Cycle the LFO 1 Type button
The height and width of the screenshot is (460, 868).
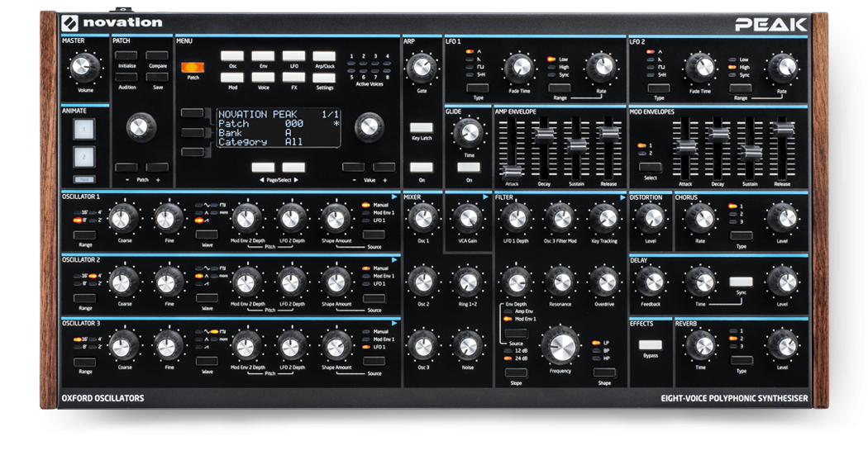(478, 88)
